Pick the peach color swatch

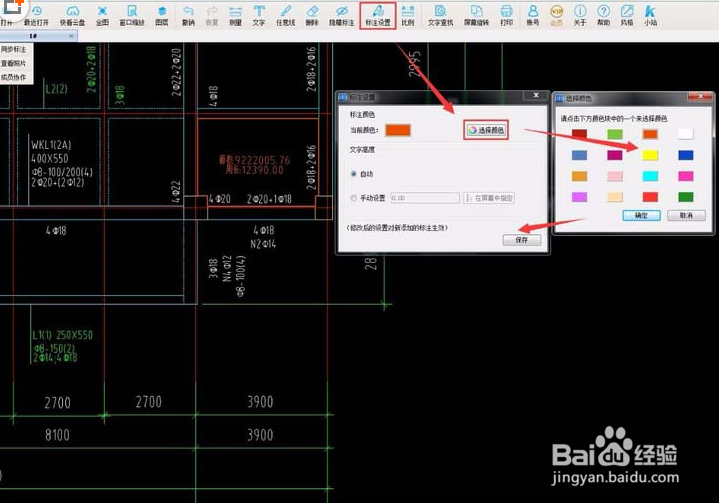coord(615,197)
